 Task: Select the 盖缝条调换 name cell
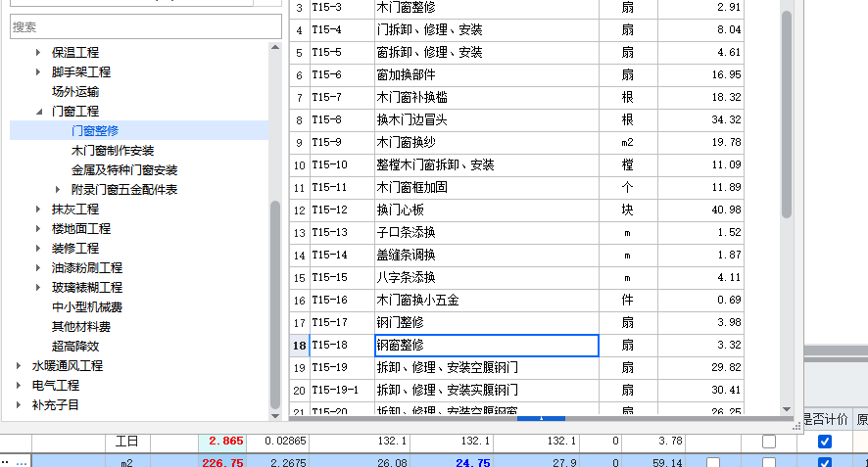click(x=487, y=256)
